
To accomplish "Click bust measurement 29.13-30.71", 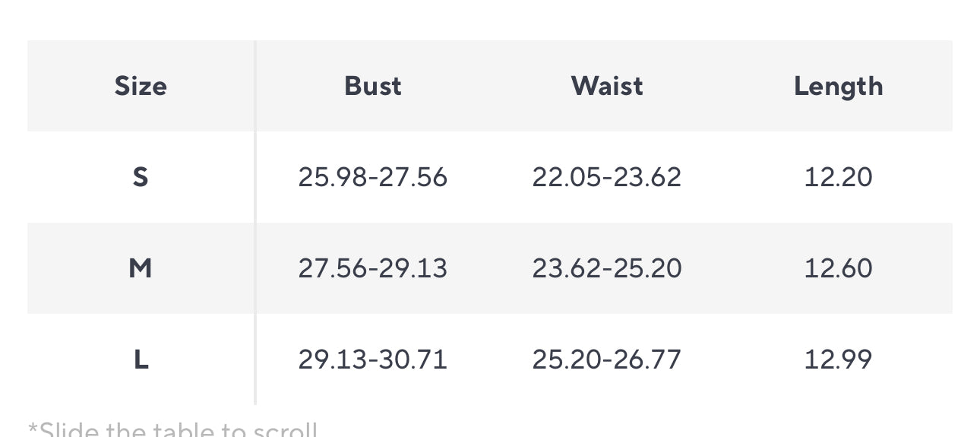I will coord(372,359).
